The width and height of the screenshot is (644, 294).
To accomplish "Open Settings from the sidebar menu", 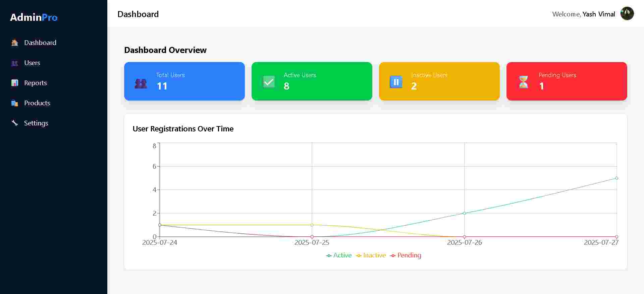I will point(36,123).
